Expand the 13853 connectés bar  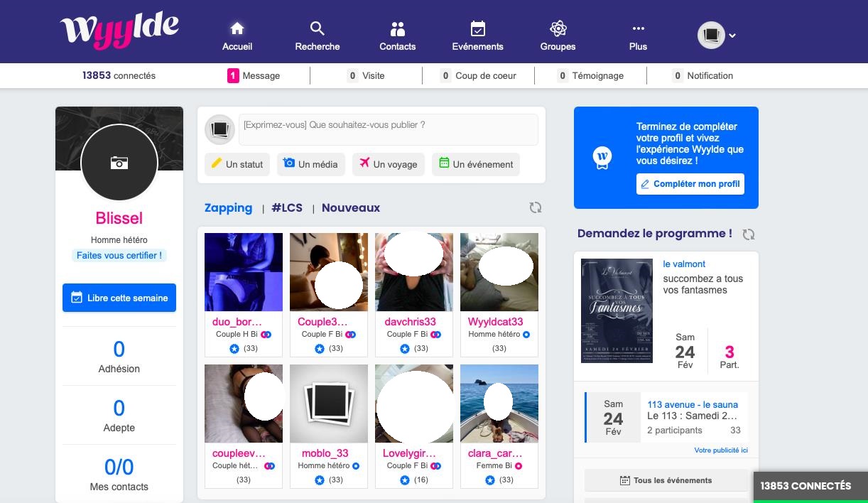point(810,487)
